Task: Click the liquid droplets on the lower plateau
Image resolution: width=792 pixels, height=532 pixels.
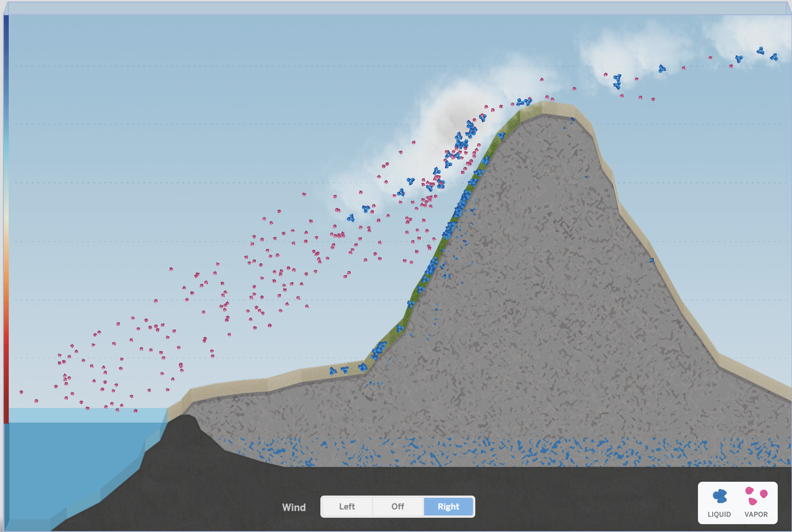Action: (x=346, y=370)
